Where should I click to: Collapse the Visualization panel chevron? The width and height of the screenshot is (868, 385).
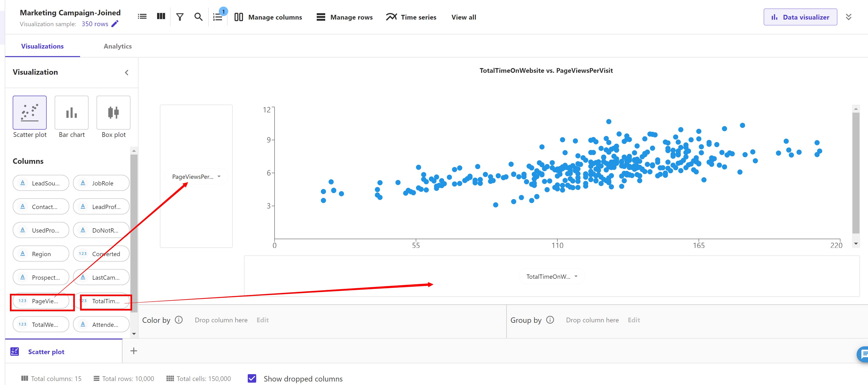pos(127,73)
